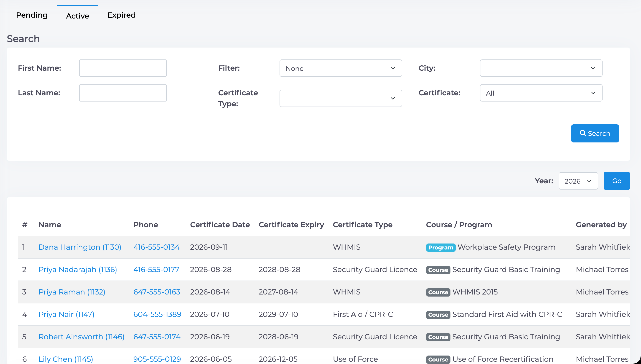Click Use of Force certificate type cell
The image size is (641, 364).
coord(356,359)
